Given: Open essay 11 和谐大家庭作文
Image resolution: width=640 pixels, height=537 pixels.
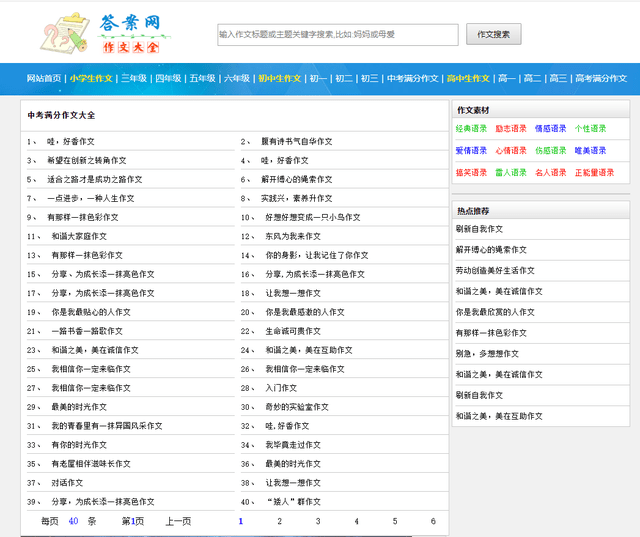Looking at the screenshot, I should (x=79, y=236).
